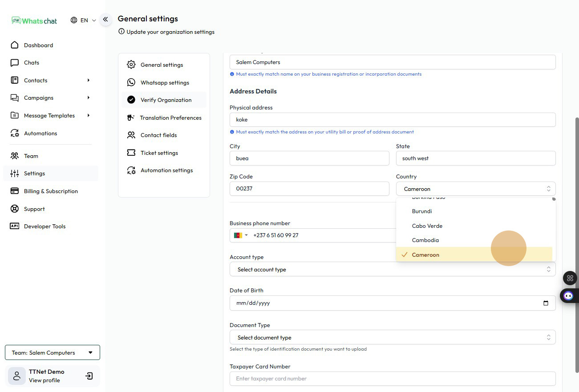
Task: Click the Whatschat logo
Action: (35, 20)
